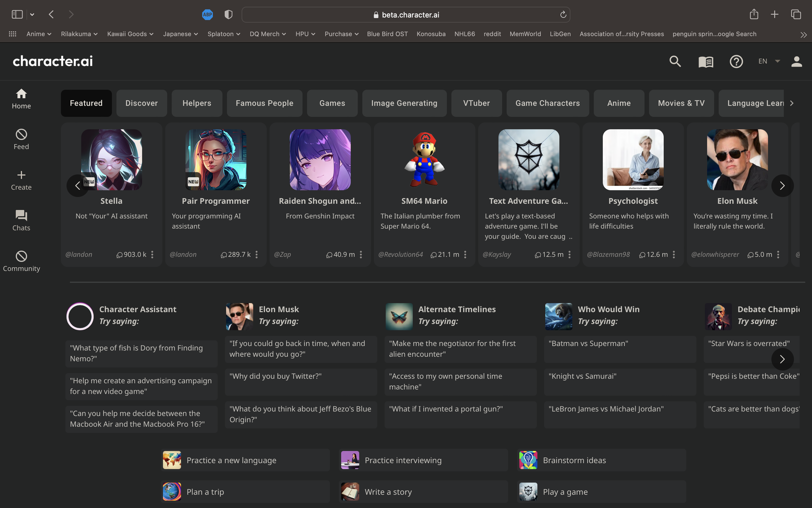Screen dimensions: 812x508
Task: Go back with the browser back arrow
Action: tap(51, 14)
